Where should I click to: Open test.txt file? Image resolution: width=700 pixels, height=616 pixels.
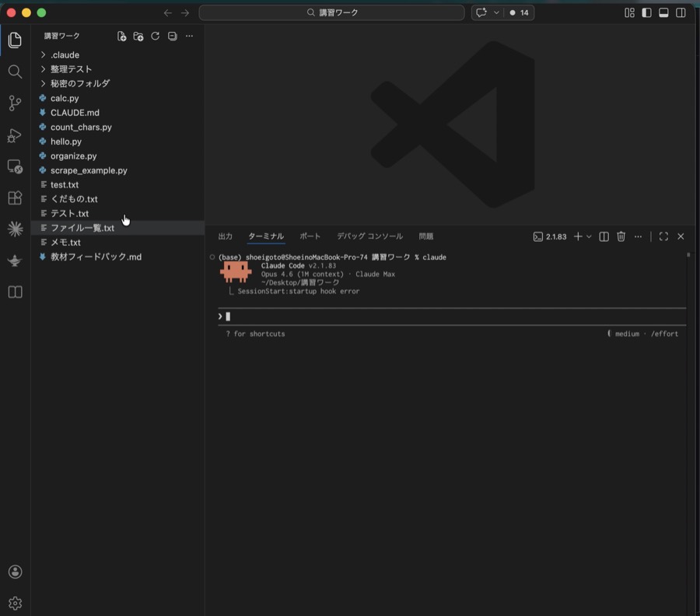pos(117,185)
